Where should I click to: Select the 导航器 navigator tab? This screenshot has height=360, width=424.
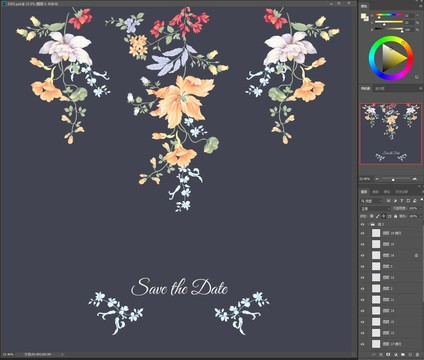click(365, 88)
